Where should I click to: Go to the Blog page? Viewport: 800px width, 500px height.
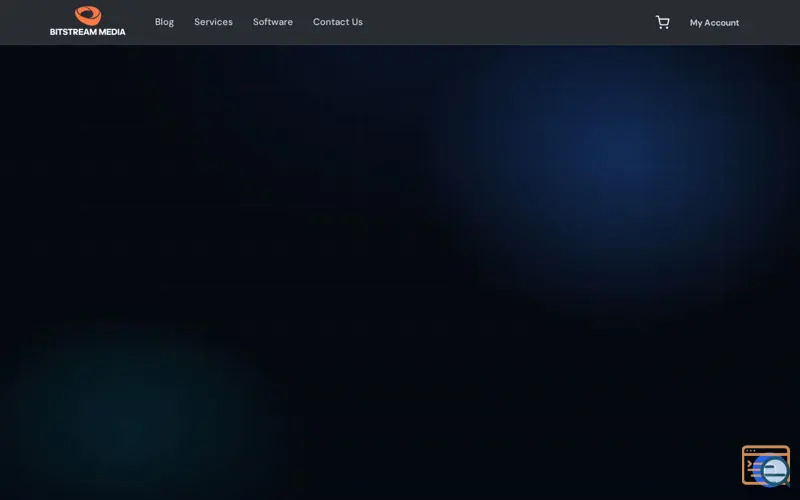[164, 22]
